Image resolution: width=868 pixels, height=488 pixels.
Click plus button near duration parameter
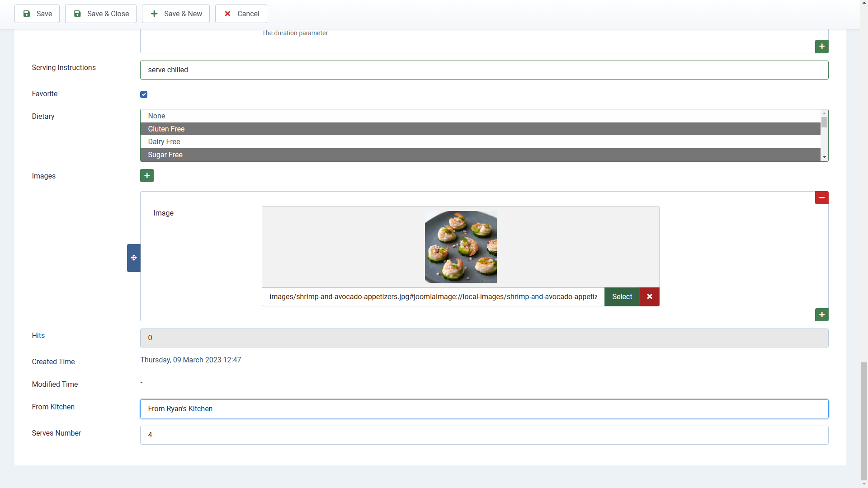[821, 46]
